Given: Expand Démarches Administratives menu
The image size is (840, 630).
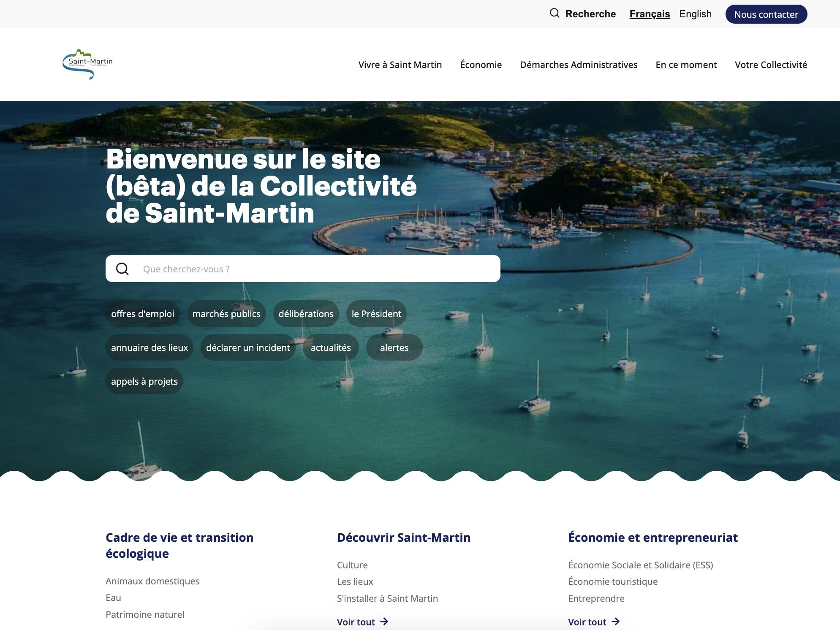Looking at the screenshot, I should (578, 65).
